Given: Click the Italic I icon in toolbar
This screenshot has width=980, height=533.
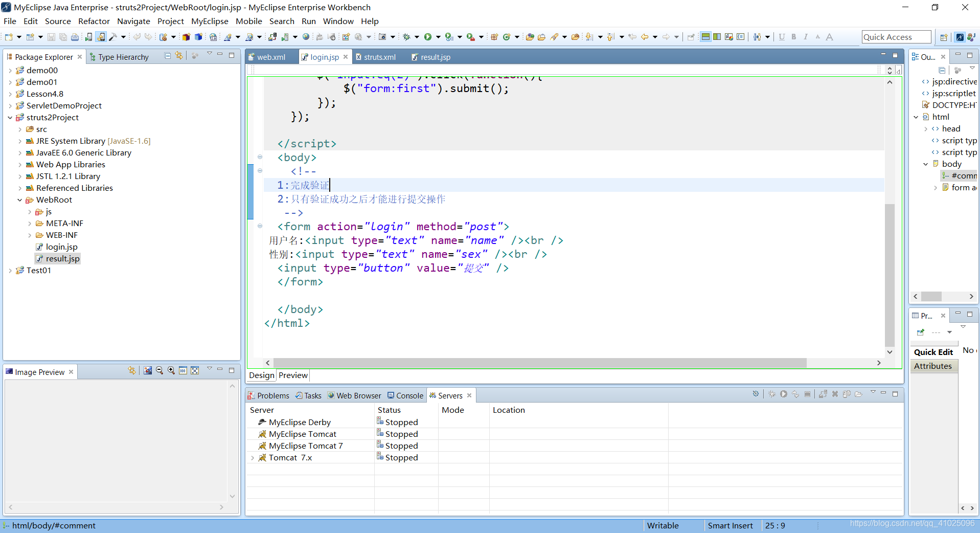Looking at the screenshot, I should pos(806,37).
